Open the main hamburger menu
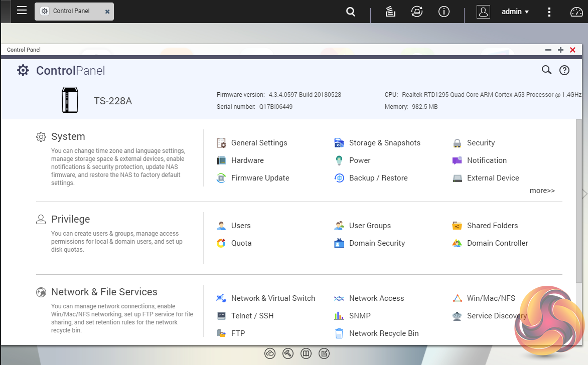588x365 pixels. point(22,11)
